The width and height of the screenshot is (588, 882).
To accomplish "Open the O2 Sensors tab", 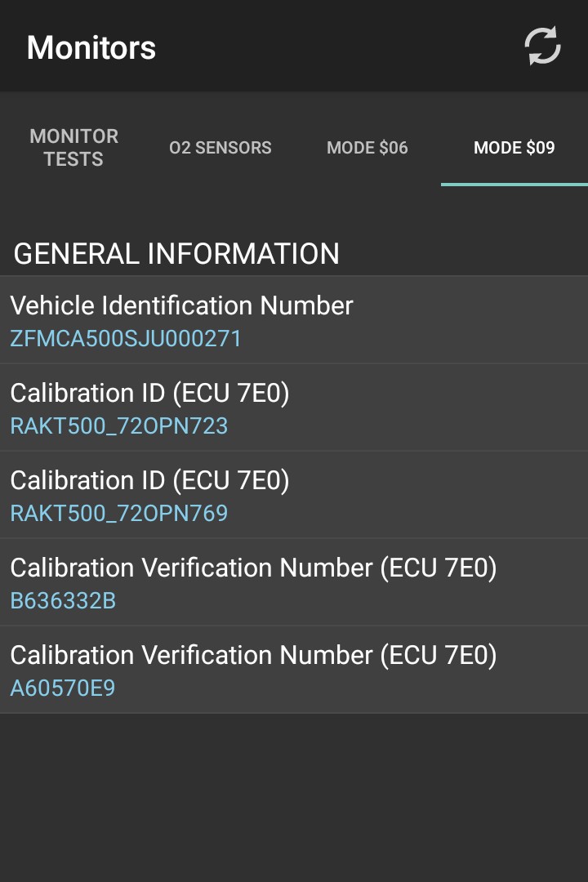I will coord(220,148).
